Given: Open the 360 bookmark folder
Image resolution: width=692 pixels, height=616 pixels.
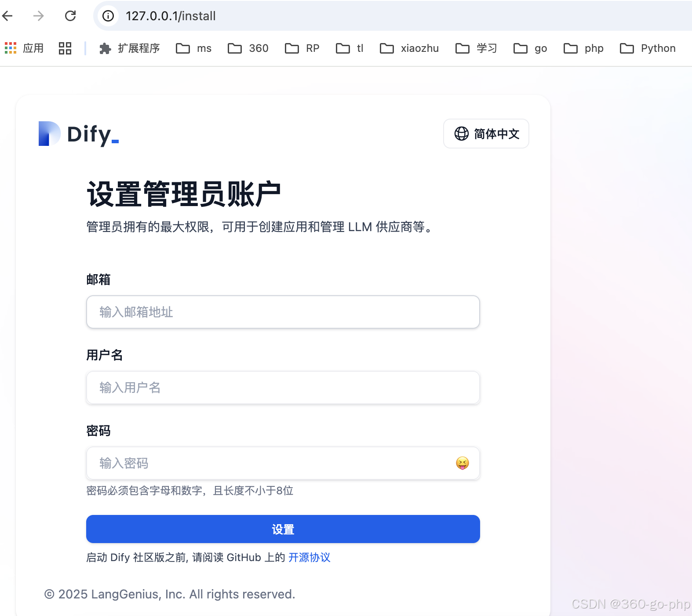Looking at the screenshot, I should click(x=248, y=48).
